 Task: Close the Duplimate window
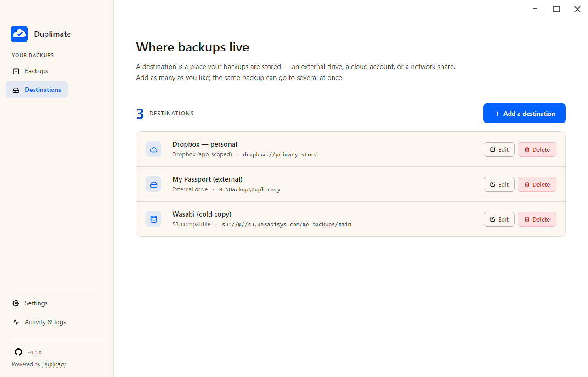pos(577,9)
